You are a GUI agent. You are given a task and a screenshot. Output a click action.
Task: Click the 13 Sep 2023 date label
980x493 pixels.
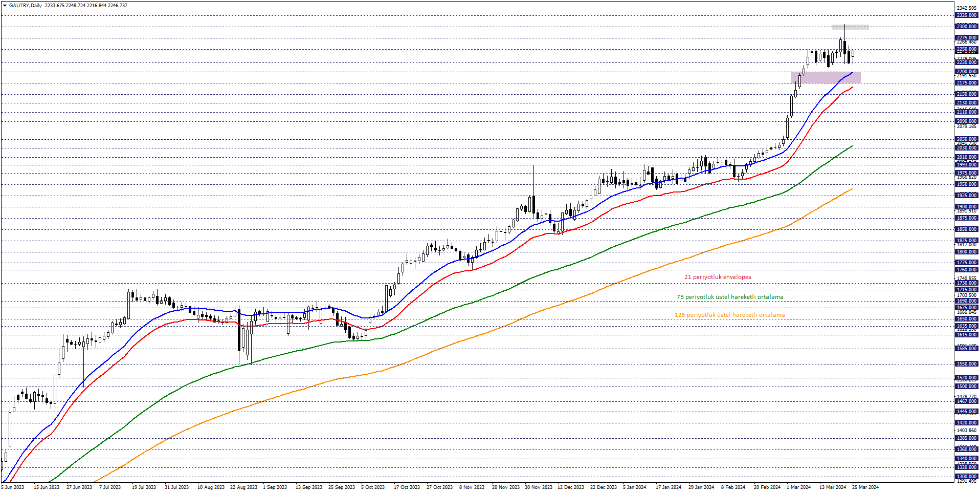(x=309, y=487)
